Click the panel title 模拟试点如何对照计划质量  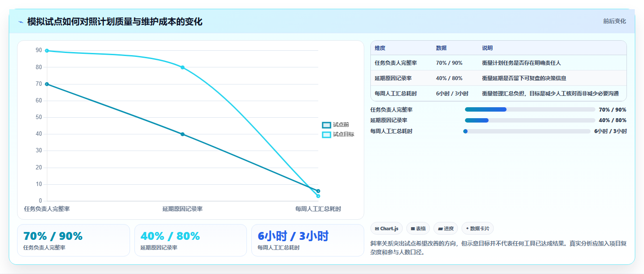pyautogui.click(x=115, y=21)
